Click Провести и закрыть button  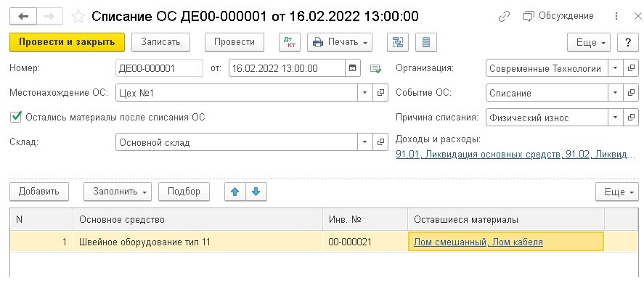(x=67, y=42)
